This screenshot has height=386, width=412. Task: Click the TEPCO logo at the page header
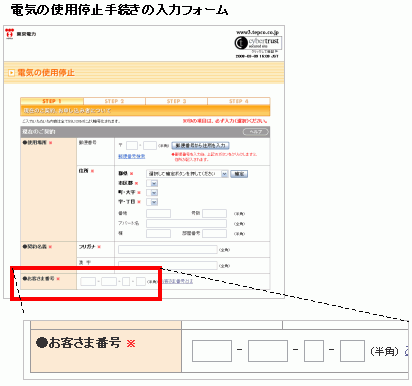pos(21,34)
